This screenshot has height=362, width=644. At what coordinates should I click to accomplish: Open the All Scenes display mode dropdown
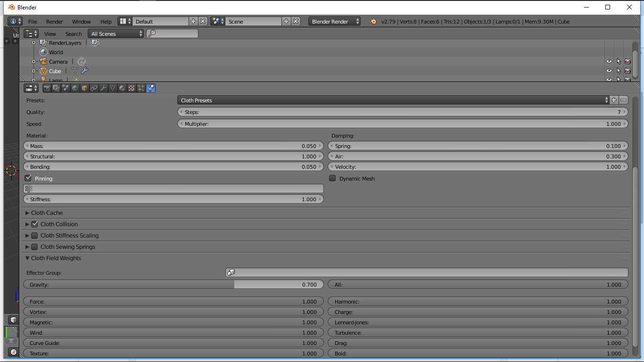pyautogui.click(x=116, y=33)
